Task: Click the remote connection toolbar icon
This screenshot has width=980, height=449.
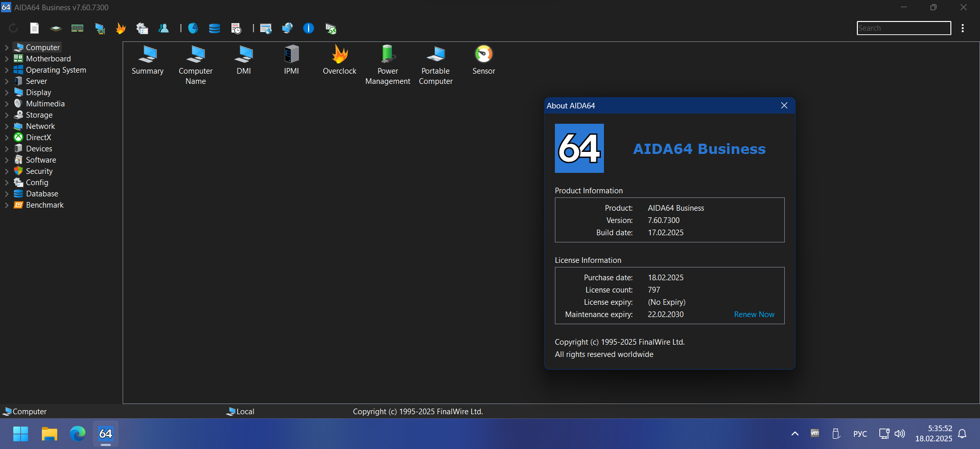Action: pyautogui.click(x=331, y=29)
